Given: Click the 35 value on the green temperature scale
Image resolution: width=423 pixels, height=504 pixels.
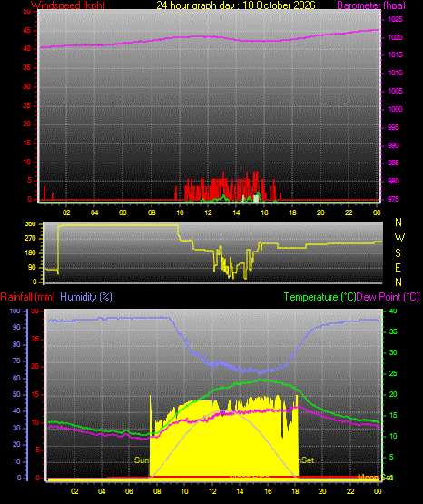Looking at the screenshot, I should pyautogui.click(x=393, y=331).
